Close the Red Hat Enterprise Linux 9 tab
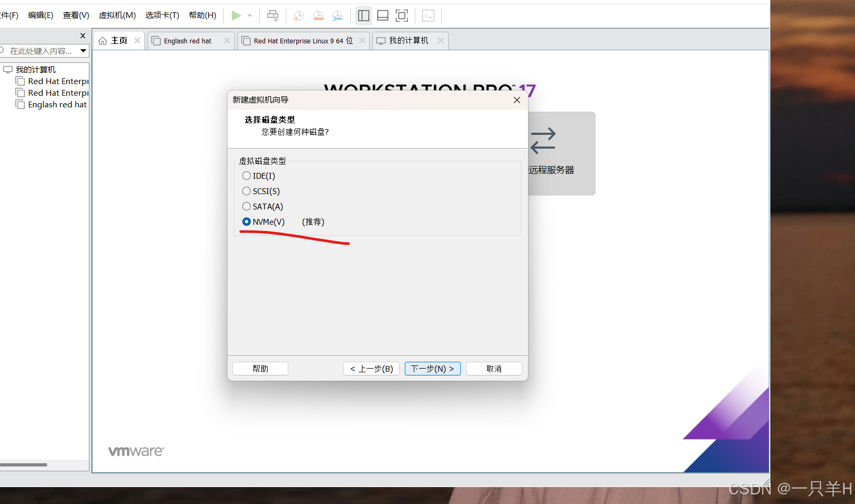This screenshot has height=504, width=855. 362,40
